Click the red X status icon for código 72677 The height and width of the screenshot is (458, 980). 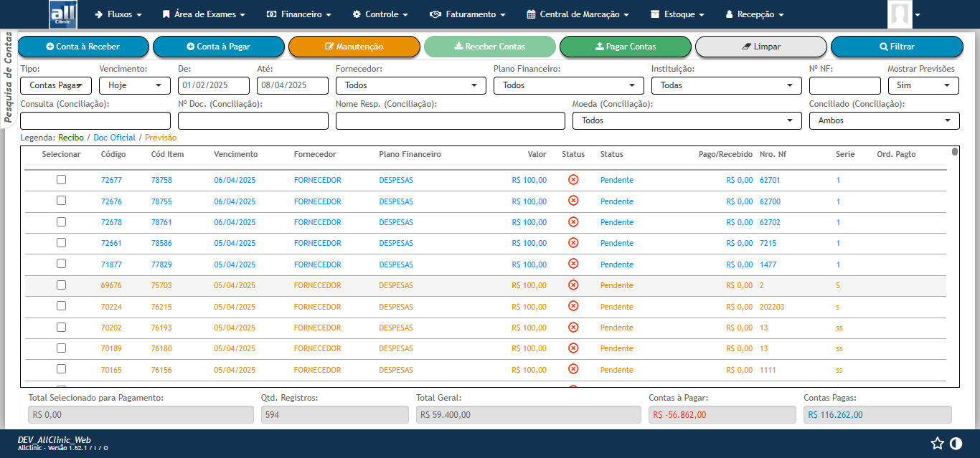573,180
